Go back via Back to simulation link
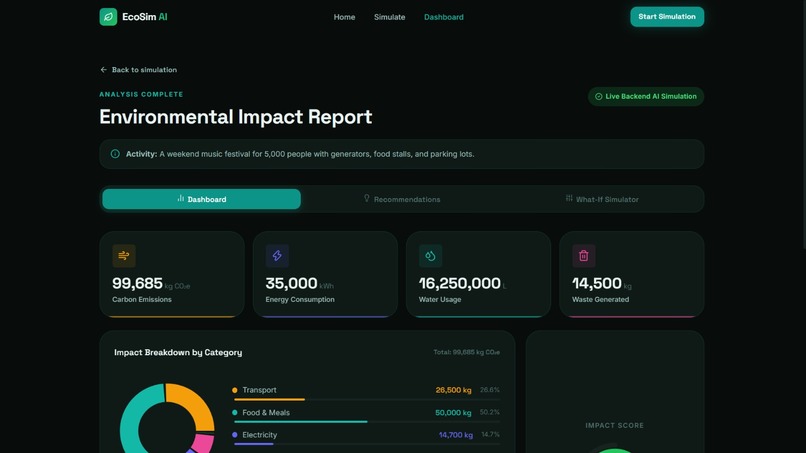 [139, 69]
